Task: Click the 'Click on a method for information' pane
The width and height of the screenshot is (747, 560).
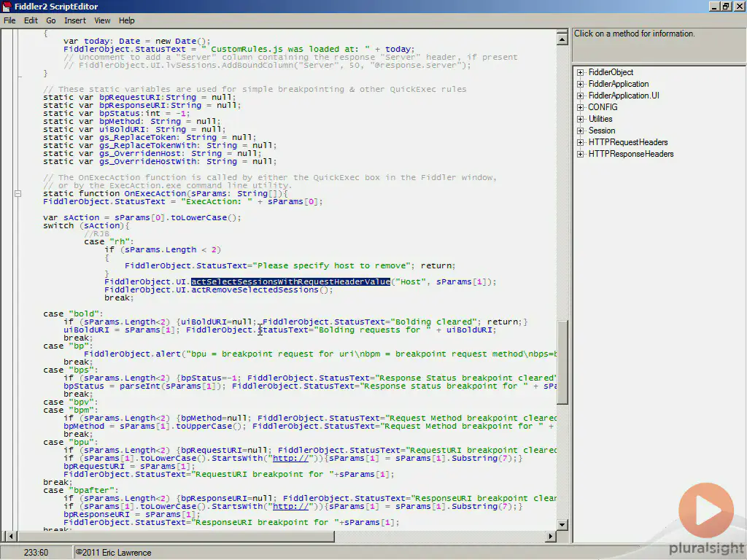Action: [x=659, y=44]
